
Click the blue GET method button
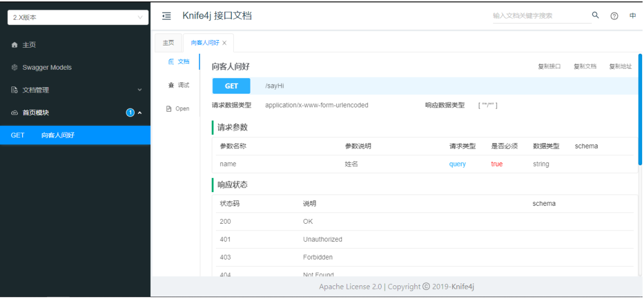pyautogui.click(x=231, y=86)
